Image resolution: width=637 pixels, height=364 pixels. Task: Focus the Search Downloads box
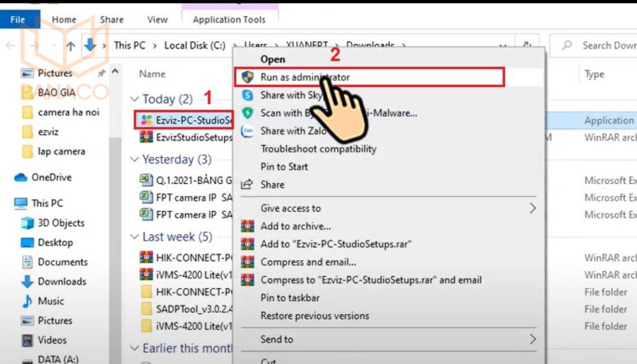click(x=594, y=45)
